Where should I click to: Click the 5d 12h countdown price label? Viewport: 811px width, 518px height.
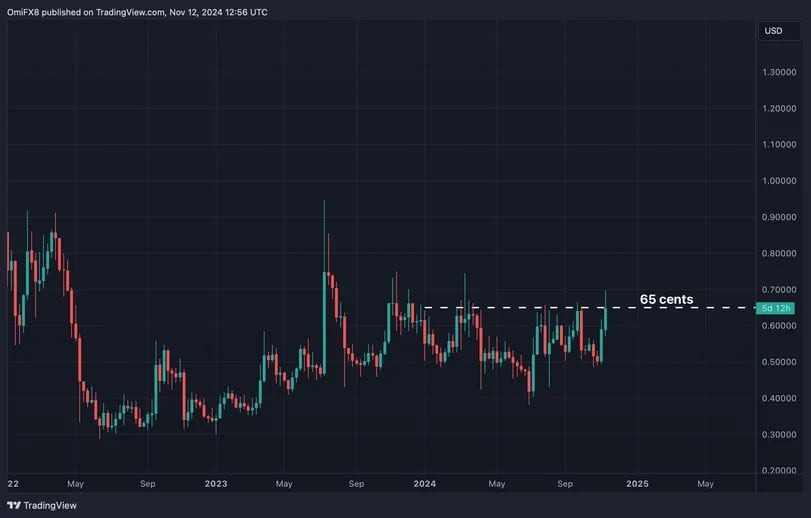pos(775,308)
